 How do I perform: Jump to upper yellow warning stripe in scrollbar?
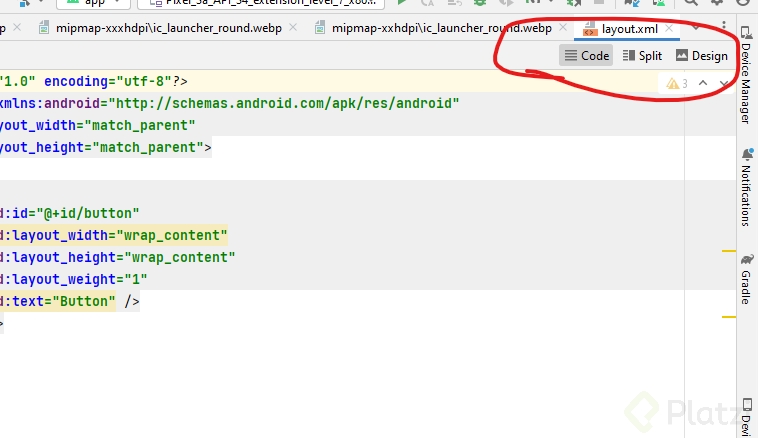coord(729,251)
